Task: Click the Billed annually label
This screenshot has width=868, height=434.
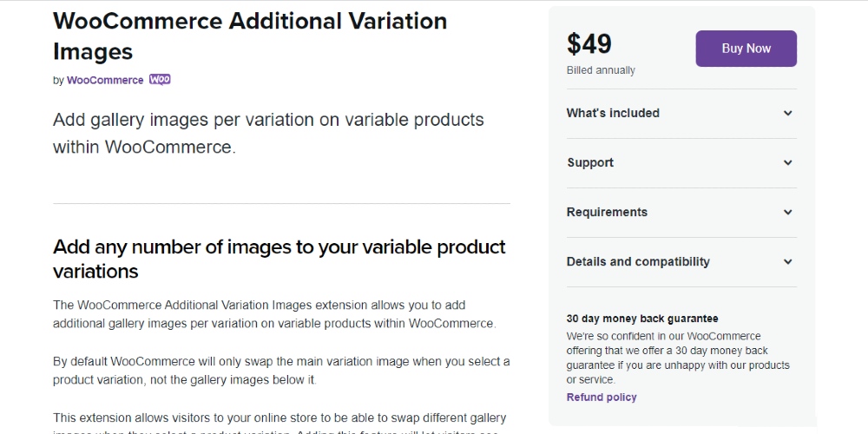Action: pos(601,70)
